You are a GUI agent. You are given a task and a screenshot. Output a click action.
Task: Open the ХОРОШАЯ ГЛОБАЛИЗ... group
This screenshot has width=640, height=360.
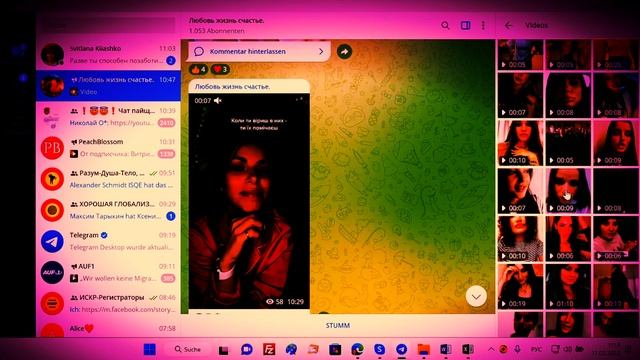tap(108, 210)
